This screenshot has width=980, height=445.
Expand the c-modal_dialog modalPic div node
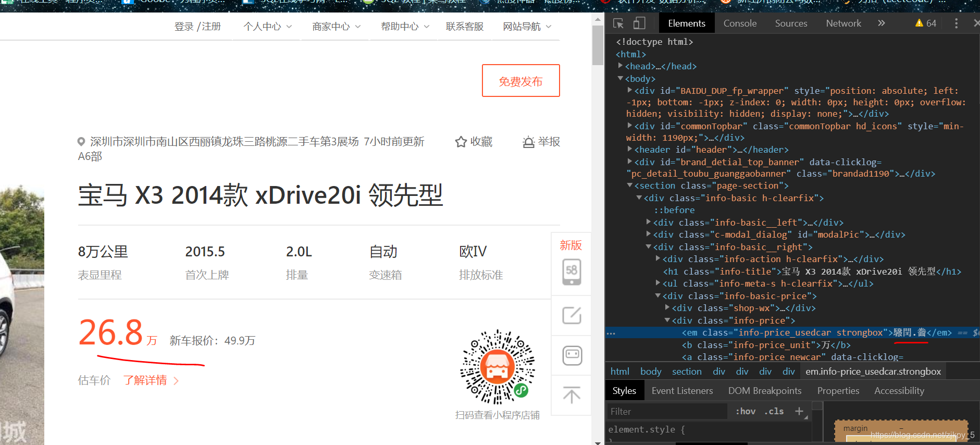[x=649, y=234]
